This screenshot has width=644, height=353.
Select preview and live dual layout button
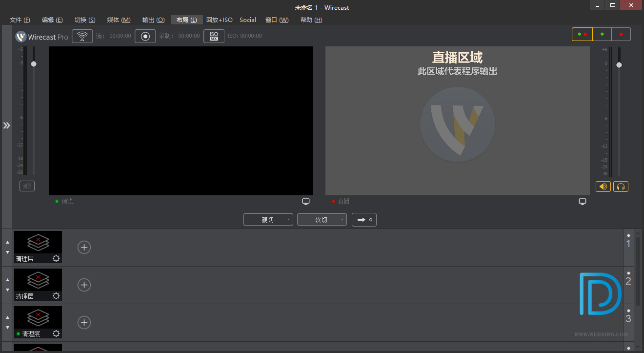(x=582, y=34)
